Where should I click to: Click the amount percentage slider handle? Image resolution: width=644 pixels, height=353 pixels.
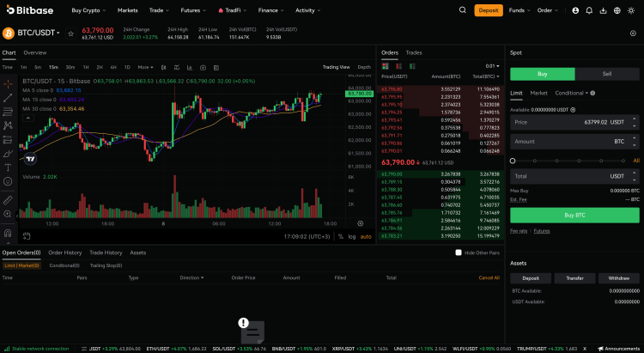click(x=513, y=161)
